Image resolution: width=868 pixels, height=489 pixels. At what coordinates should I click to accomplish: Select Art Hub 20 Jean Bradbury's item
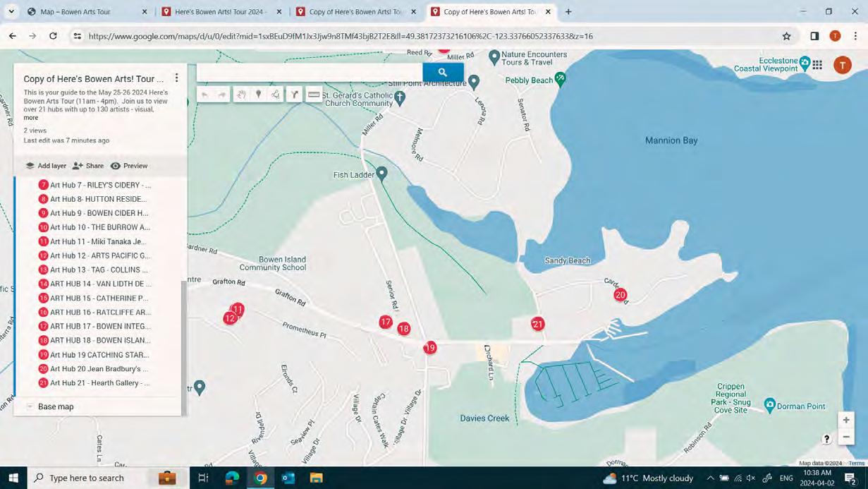(x=93, y=369)
